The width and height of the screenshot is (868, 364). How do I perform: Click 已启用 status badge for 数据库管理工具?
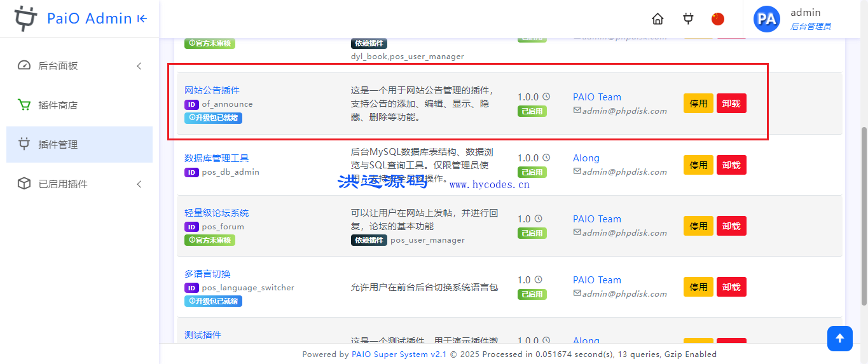pyautogui.click(x=531, y=172)
